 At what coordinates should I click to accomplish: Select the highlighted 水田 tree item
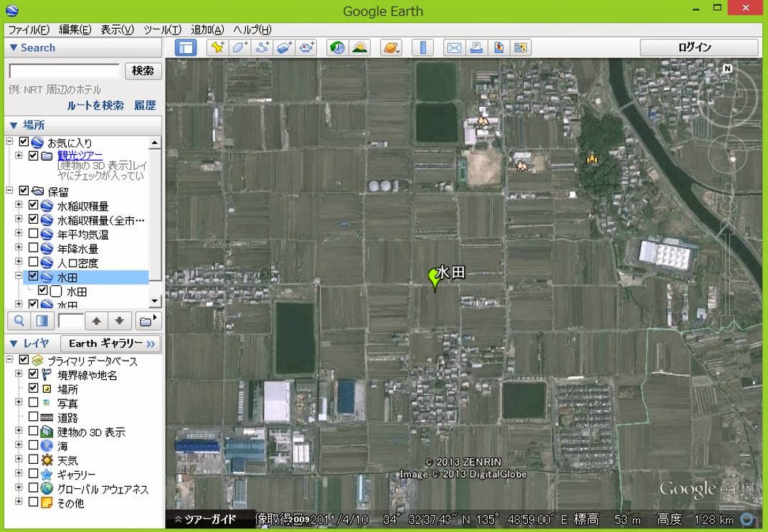pyautogui.click(x=86, y=277)
